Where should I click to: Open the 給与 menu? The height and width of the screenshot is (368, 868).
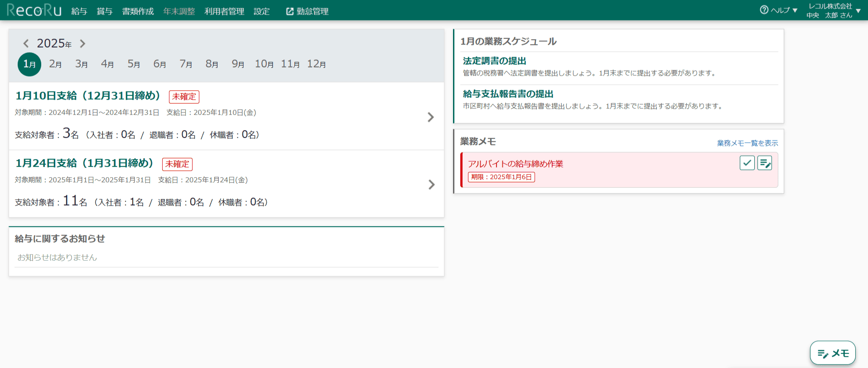[x=79, y=11]
